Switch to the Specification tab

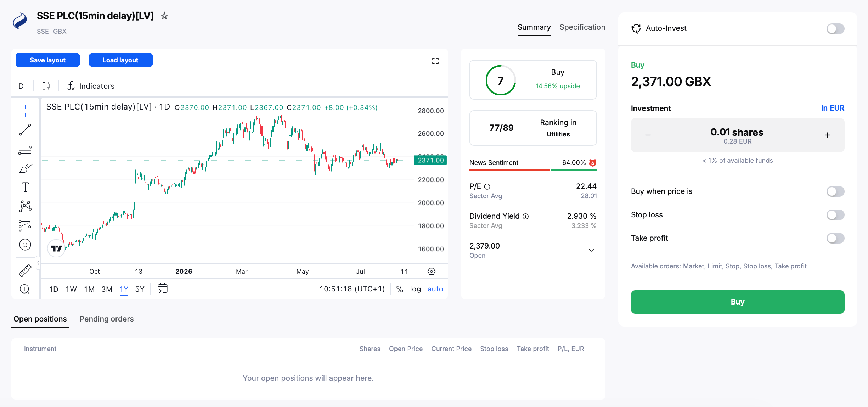[582, 27]
